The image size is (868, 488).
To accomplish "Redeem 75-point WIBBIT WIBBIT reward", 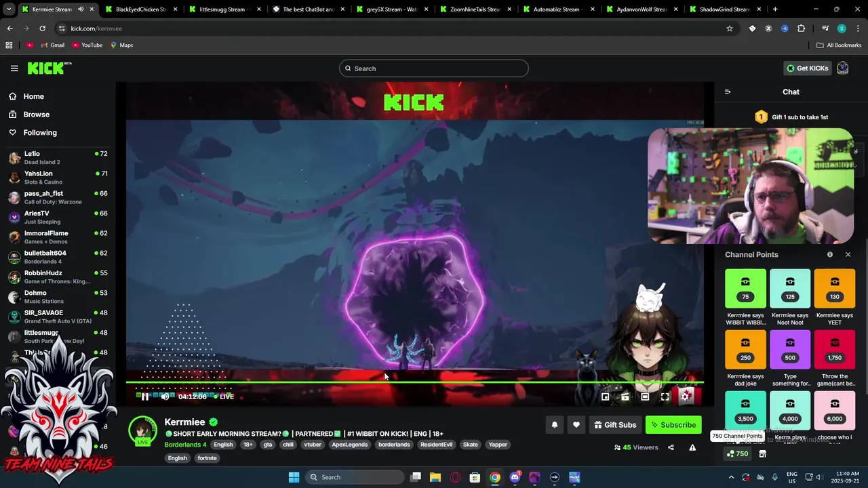I will point(745,289).
